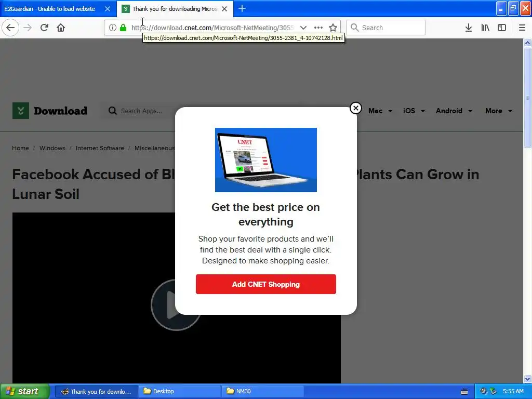Screen dimensions: 532x399
Task: Toggle the sidebar view icon
Action: 502,28
